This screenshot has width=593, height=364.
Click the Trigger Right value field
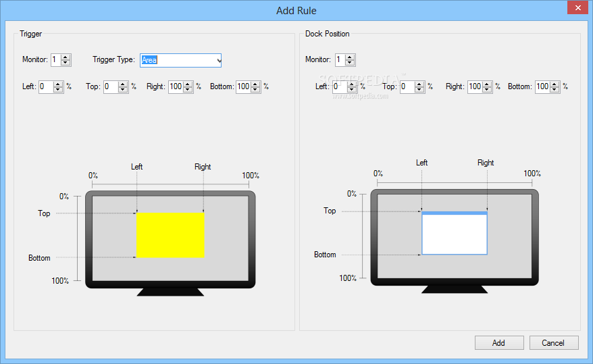click(176, 87)
